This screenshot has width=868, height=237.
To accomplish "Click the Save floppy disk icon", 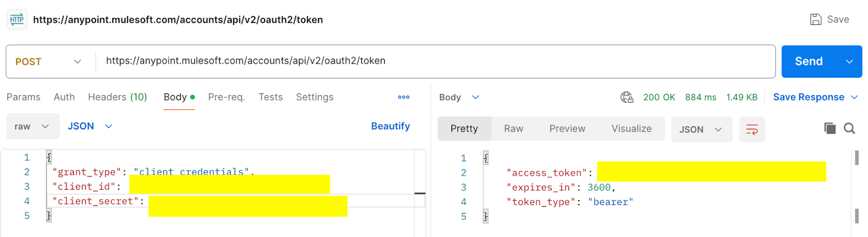I will 815,20.
